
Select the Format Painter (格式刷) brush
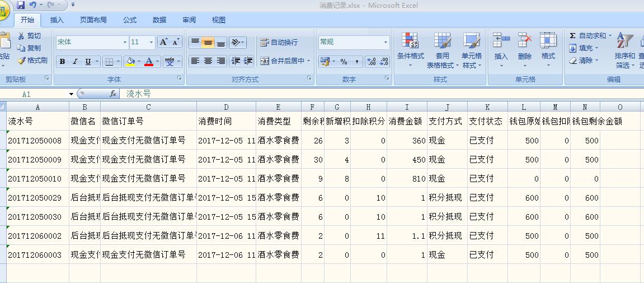pyautogui.click(x=21, y=61)
